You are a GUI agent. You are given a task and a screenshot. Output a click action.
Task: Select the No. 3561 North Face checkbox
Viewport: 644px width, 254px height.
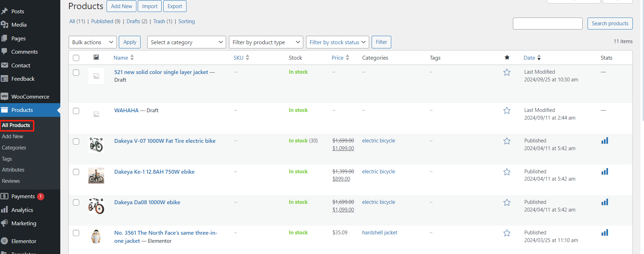pos(76,233)
